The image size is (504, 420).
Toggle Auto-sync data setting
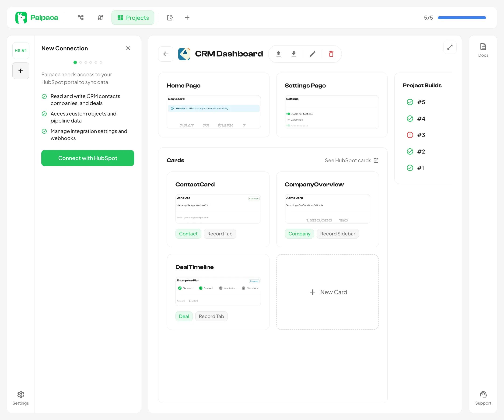tap(288, 126)
